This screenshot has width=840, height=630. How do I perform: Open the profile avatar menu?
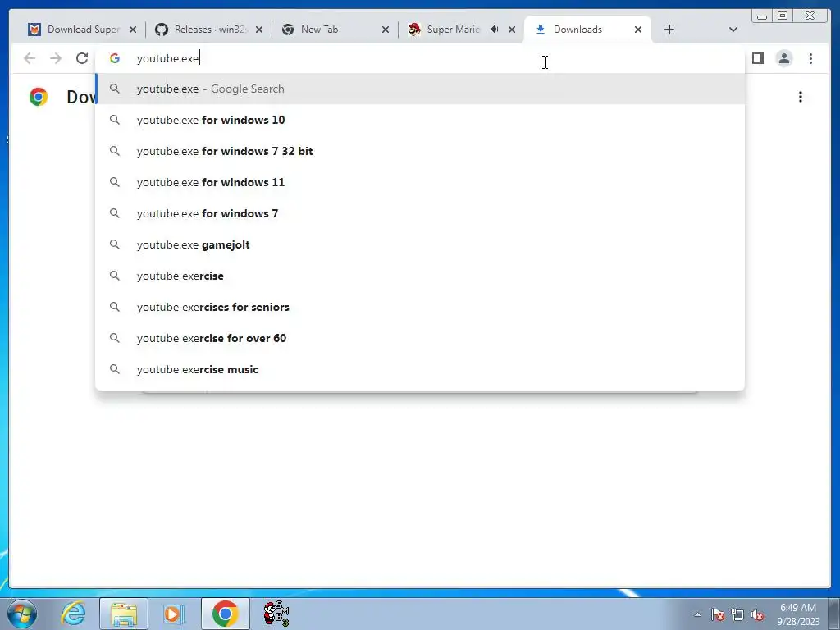(783, 58)
